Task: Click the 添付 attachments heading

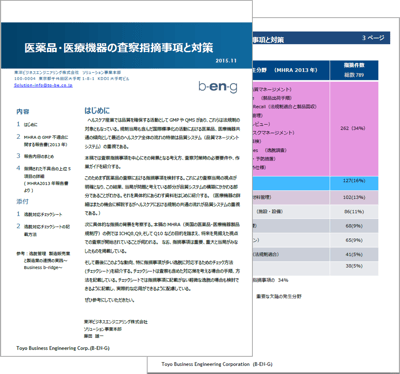Action: 23,201
